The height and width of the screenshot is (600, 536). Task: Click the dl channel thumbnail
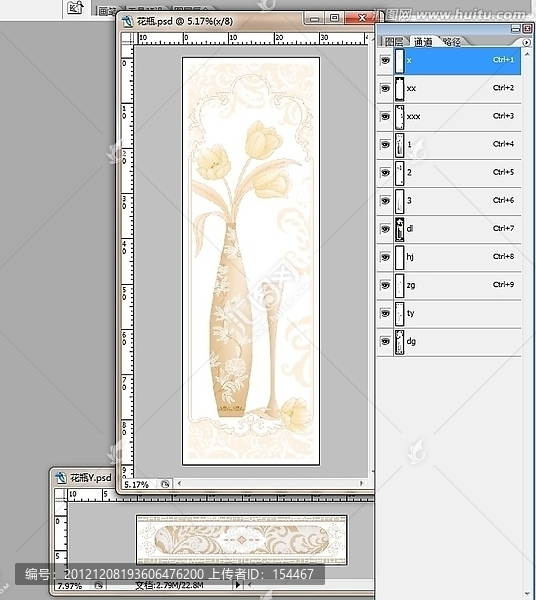(x=399, y=229)
